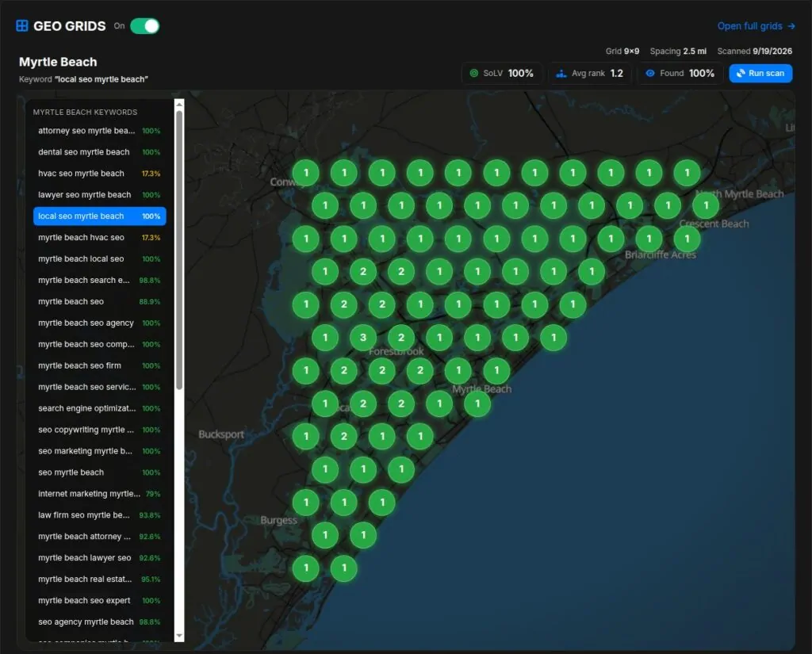This screenshot has width=812, height=654.
Task: Click the Run scan button
Action: coord(760,73)
